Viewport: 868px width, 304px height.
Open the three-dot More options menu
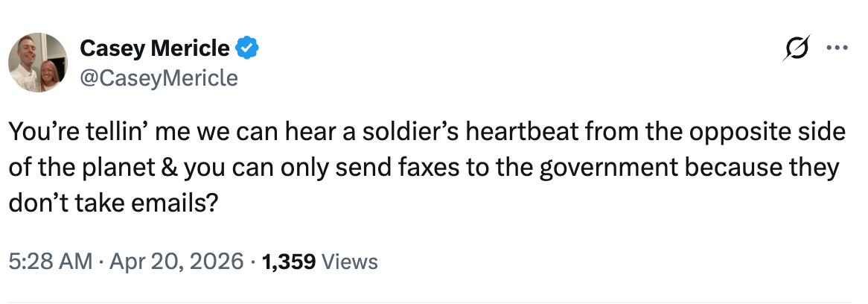pos(837,50)
